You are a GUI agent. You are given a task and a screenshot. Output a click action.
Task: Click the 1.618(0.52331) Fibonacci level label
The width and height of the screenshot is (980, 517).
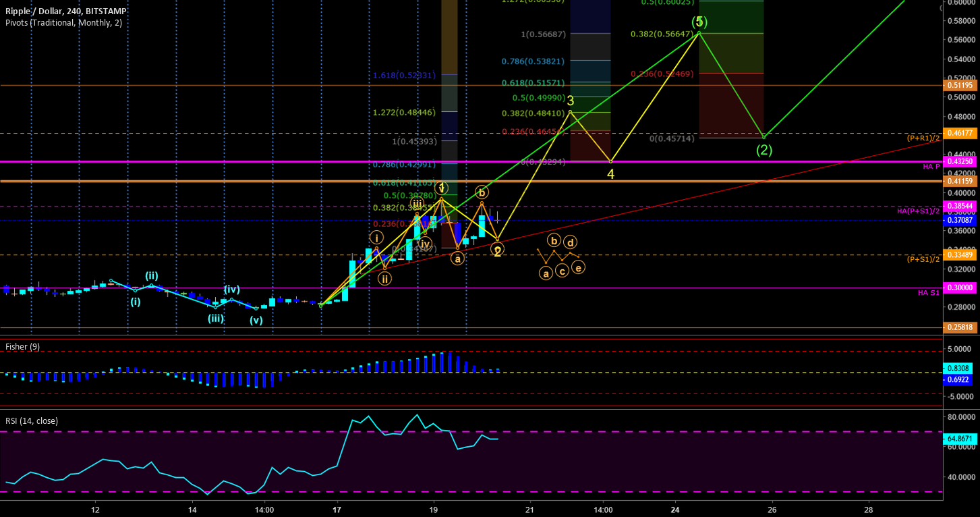[404, 76]
